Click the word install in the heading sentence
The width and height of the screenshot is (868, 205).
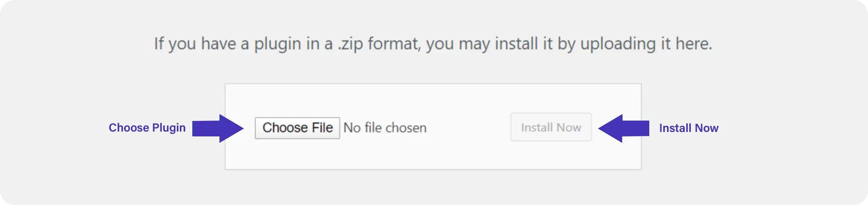[x=516, y=44]
